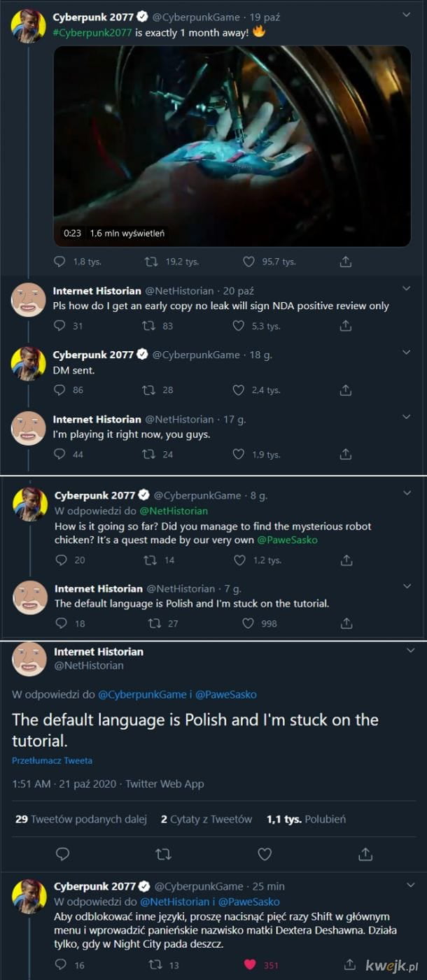Like the "1 month away" video tweet
Screen dimensions: 427x980
tap(248, 262)
